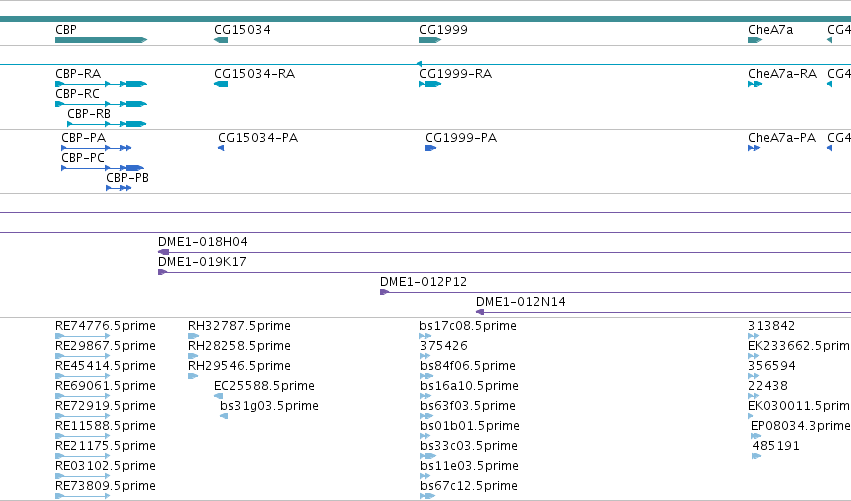851x501 pixels.
Task: Click the DME1-012N14 clone arrowhead
Action: 480,312
